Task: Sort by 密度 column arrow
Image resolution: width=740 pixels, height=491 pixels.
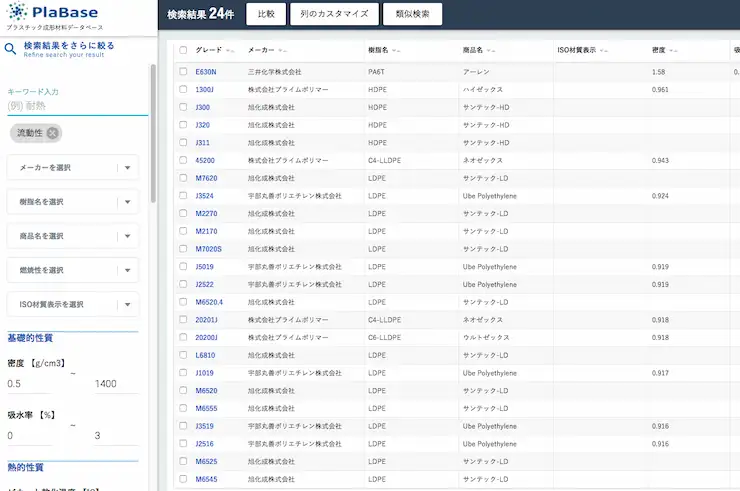Action: (x=673, y=50)
